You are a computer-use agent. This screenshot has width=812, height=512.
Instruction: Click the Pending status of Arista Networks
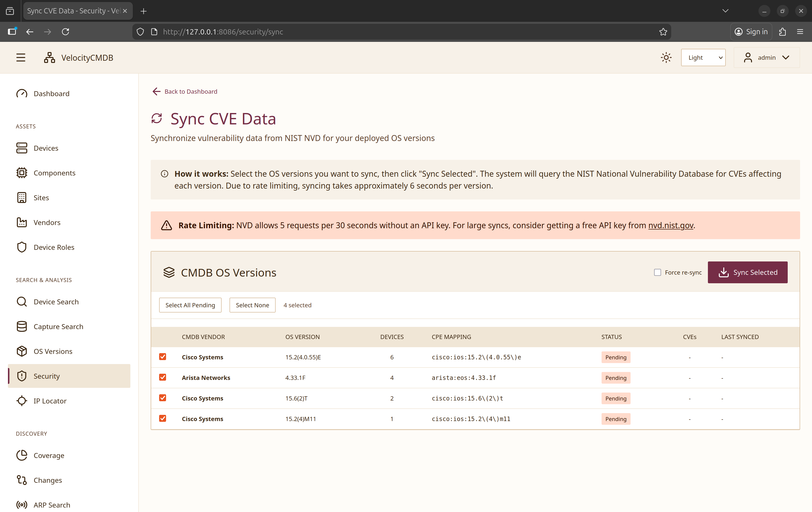pyautogui.click(x=616, y=378)
